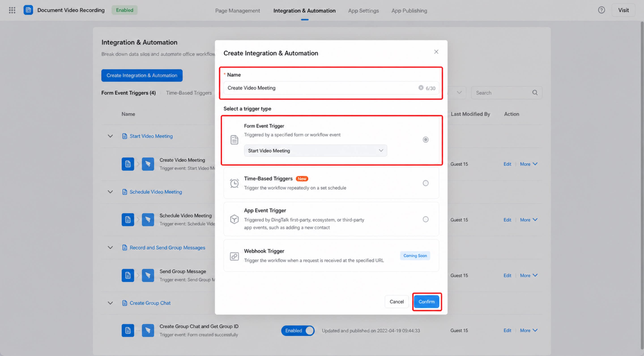Screen dimensions: 644x356
Task: Clear the Name field using the x icon
Action: [x=421, y=88]
